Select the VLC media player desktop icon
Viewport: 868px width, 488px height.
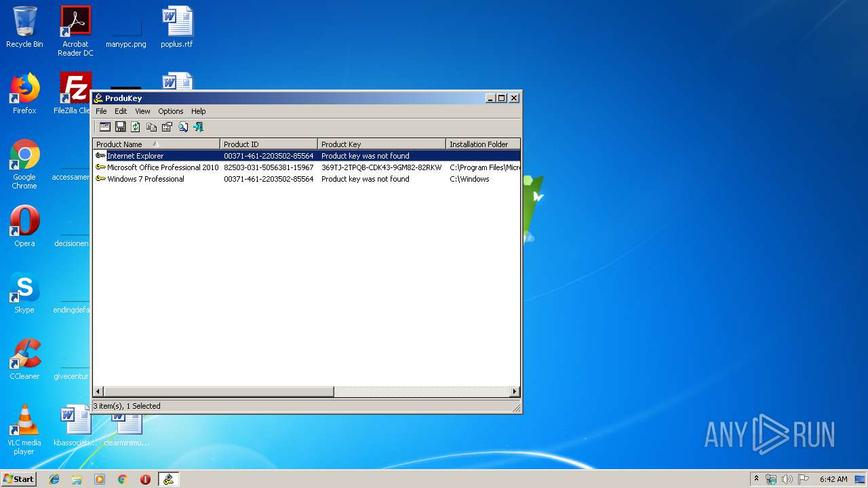pos(24,430)
